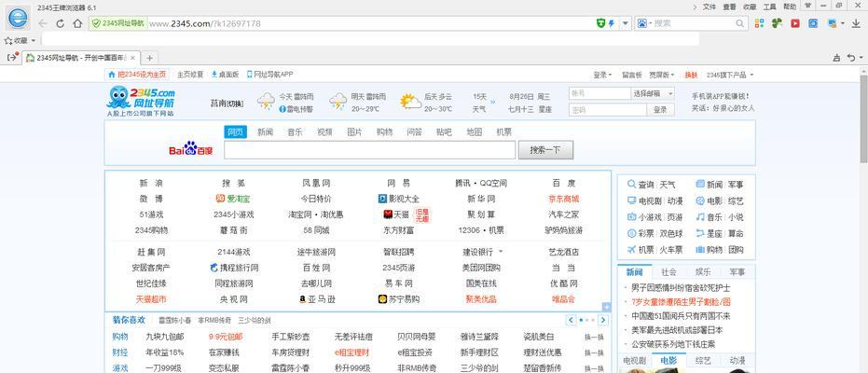The width and height of the screenshot is (868, 373).
Task: Click 把2345设为主页 link
Action: [137, 75]
